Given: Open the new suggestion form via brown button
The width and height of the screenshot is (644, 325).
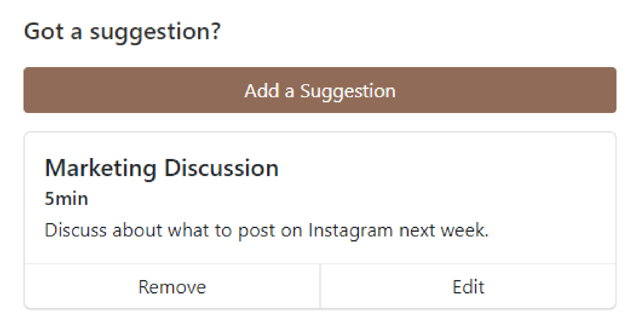Looking at the screenshot, I should coord(320,90).
